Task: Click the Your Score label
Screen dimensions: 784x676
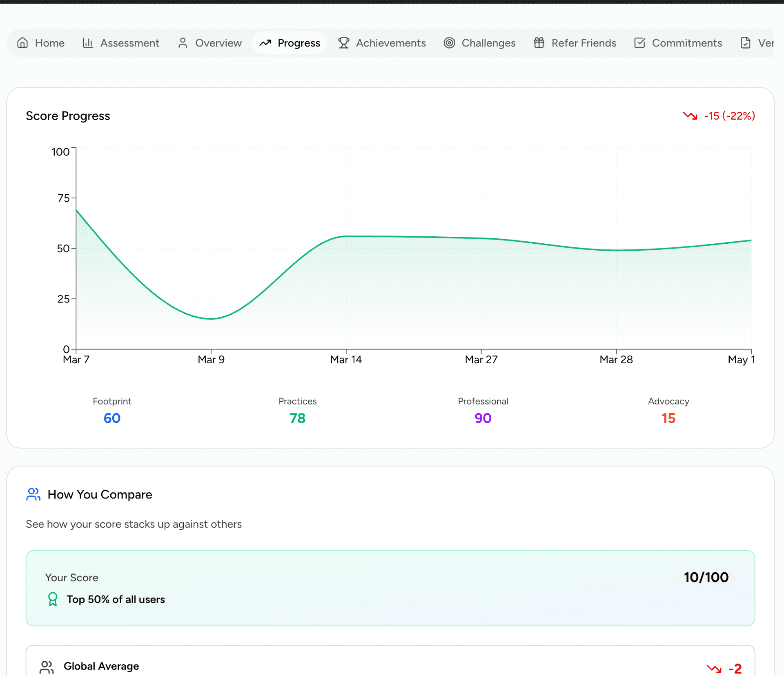Action: tap(71, 577)
